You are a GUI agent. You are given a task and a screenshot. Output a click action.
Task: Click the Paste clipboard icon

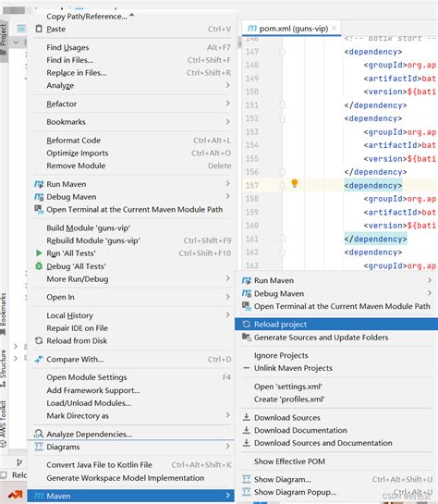pyautogui.click(x=39, y=29)
